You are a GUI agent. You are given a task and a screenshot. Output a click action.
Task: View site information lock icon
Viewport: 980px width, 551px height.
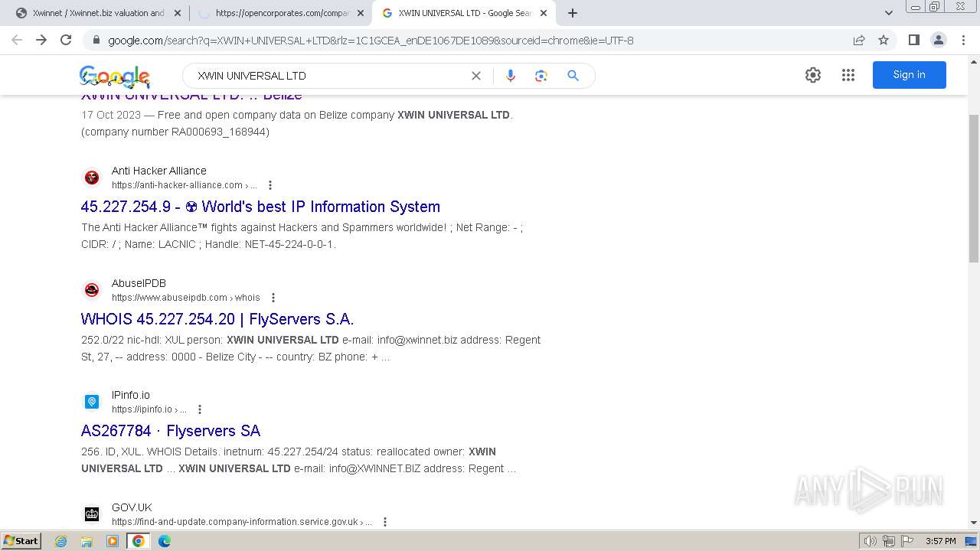click(x=96, y=41)
